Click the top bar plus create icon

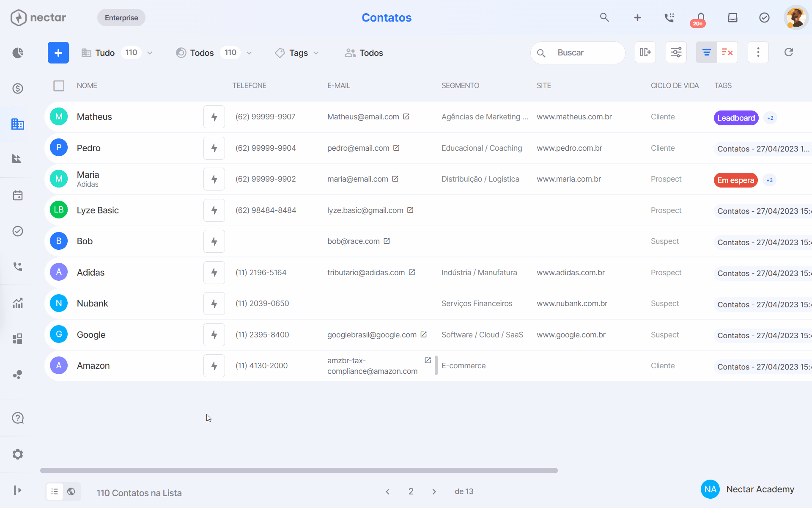637,17
